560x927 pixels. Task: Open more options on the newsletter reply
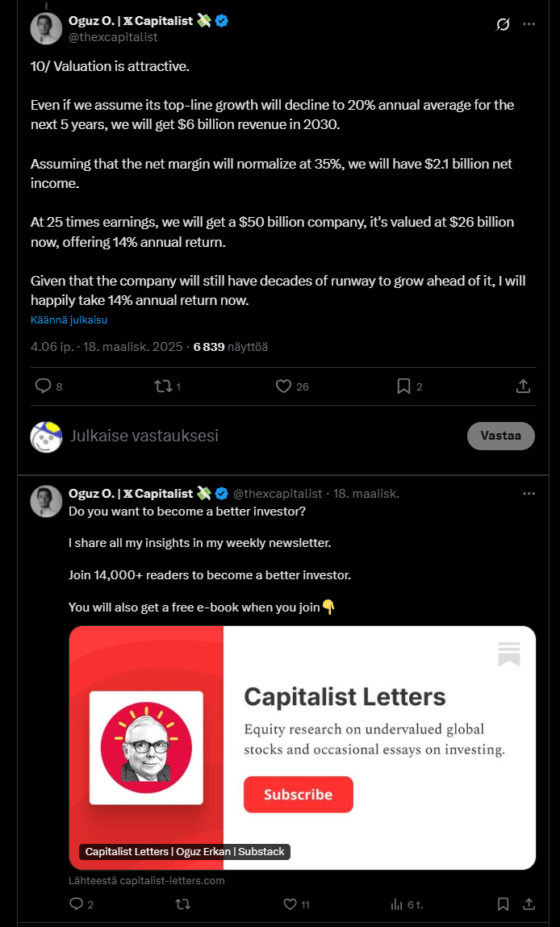[529, 493]
